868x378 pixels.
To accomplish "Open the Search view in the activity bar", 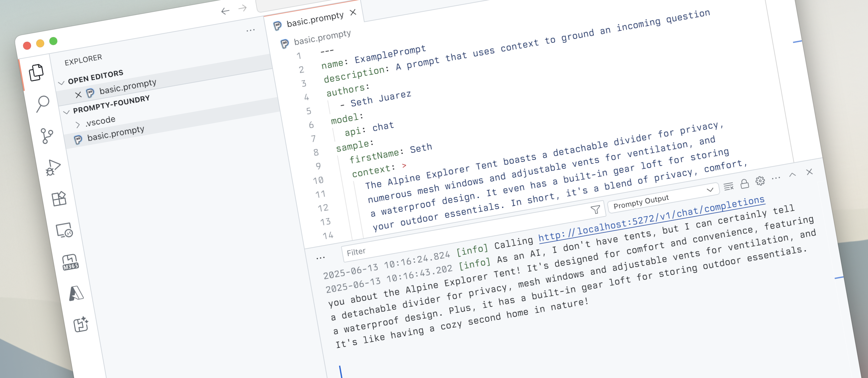I will tap(42, 104).
